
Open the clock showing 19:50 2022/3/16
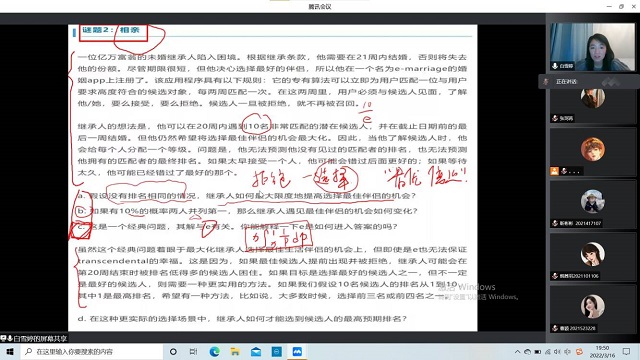602,351
